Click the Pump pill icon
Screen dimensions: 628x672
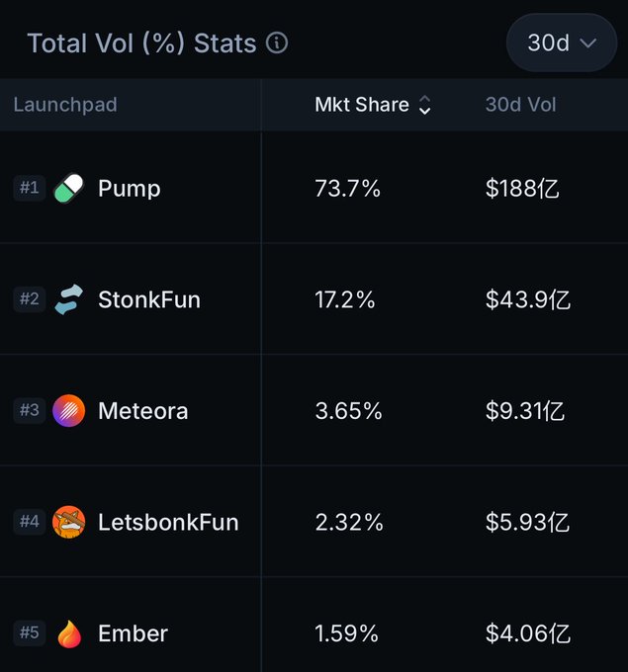[68, 188]
